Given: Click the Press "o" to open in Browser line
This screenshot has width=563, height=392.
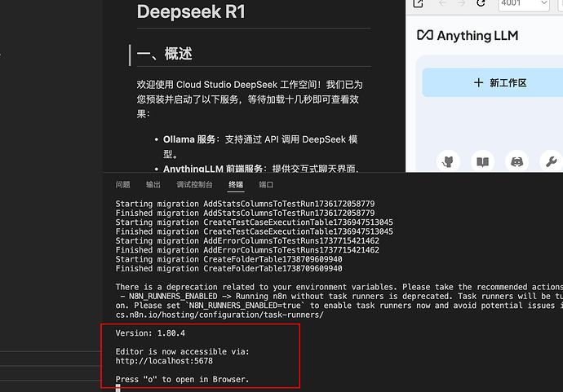Looking at the screenshot, I should (182, 380).
